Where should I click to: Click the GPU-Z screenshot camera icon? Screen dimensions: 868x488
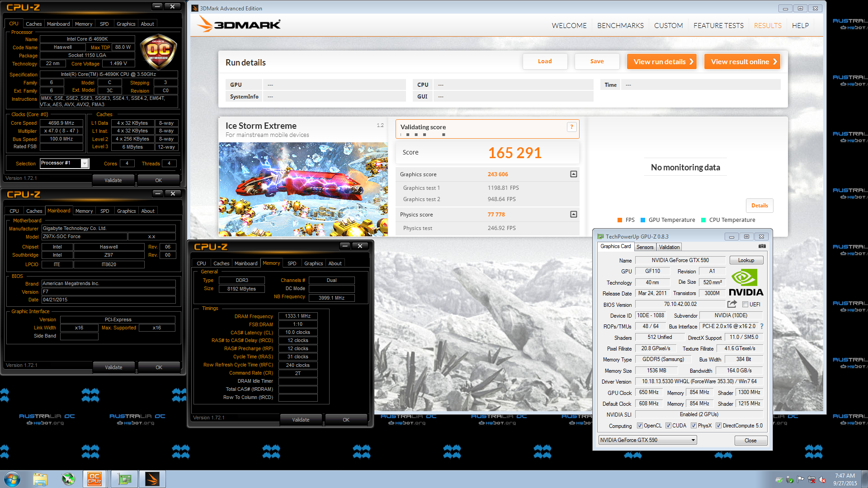click(762, 246)
